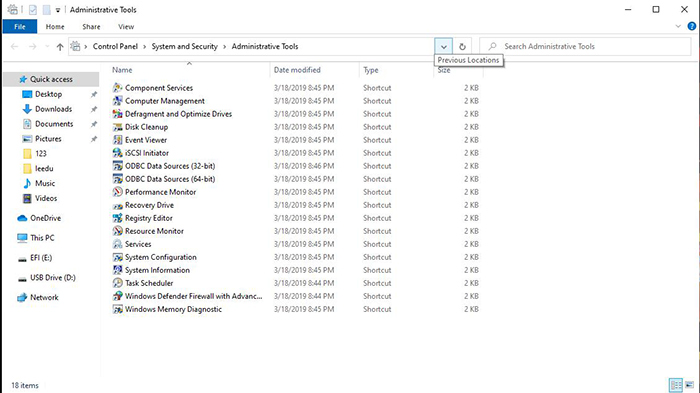700x393 pixels.
Task: Select the System Configuration icon
Action: click(x=117, y=257)
